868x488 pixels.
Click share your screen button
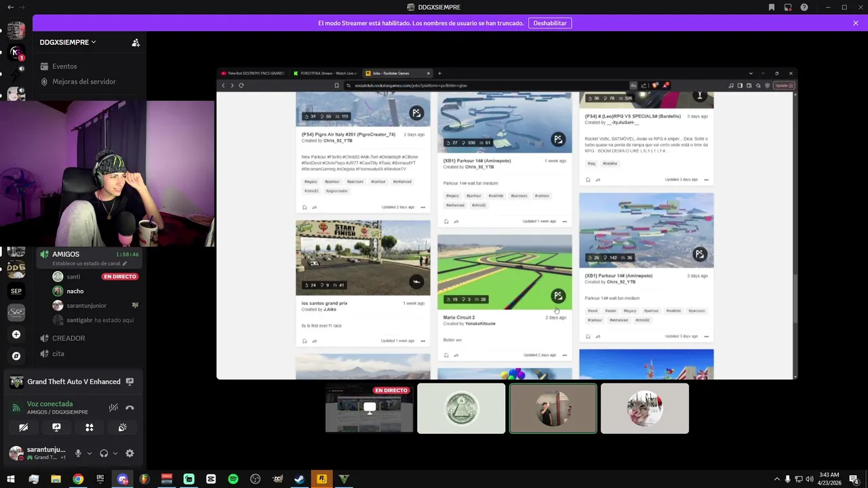56,428
